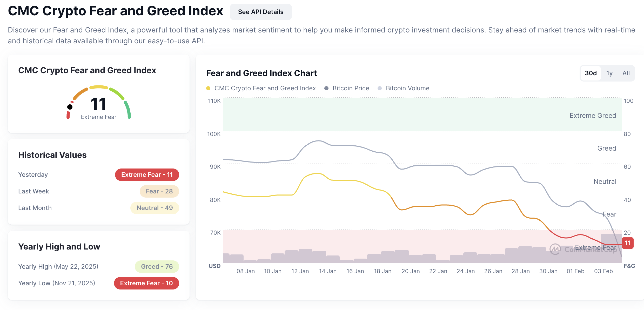The width and height of the screenshot is (644, 310).
Task: Click the light gray Bitcoin Volume legend dot
Action: click(380, 88)
